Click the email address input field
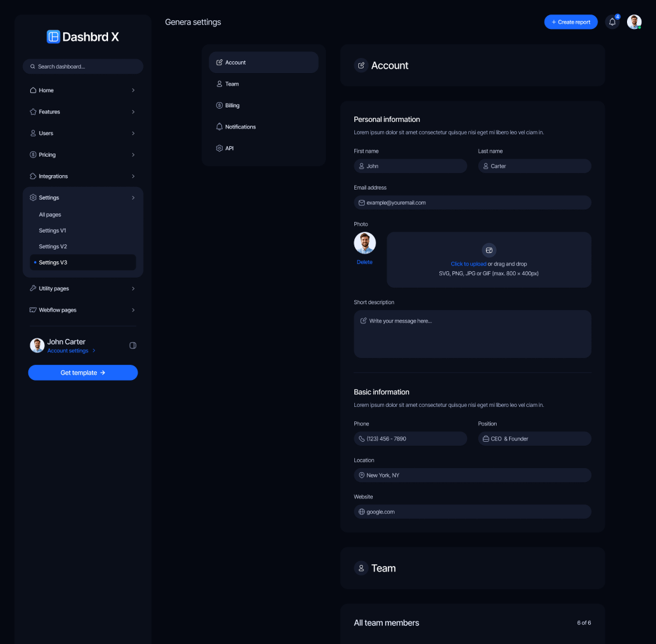This screenshot has height=644, width=656. tap(472, 202)
